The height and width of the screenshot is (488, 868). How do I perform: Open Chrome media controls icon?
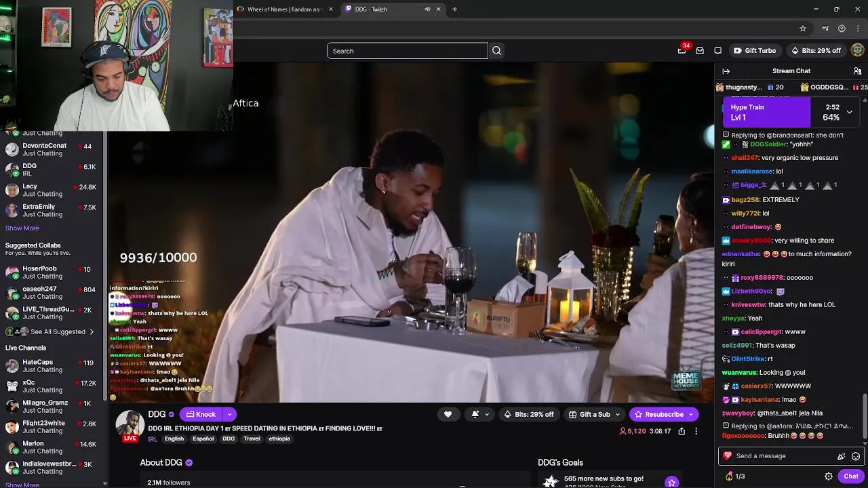click(825, 28)
